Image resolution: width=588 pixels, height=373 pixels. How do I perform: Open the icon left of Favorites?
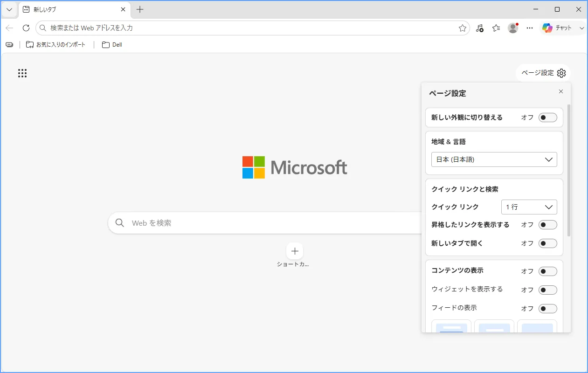[x=480, y=28]
